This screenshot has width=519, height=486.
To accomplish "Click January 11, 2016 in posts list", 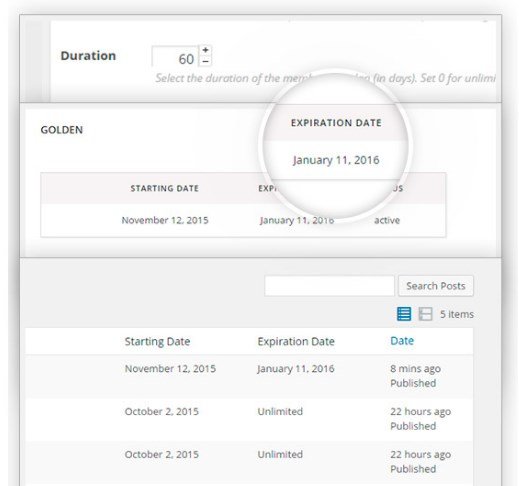I will click(296, 369).
